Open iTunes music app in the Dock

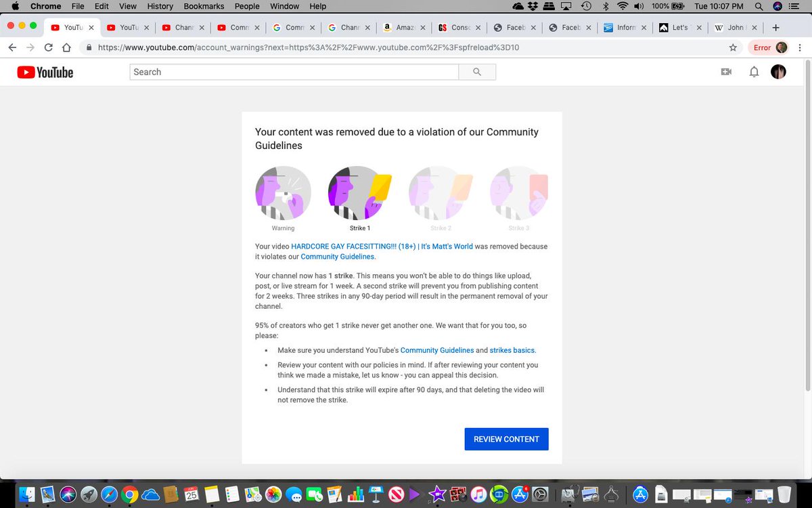coord(478,494)
